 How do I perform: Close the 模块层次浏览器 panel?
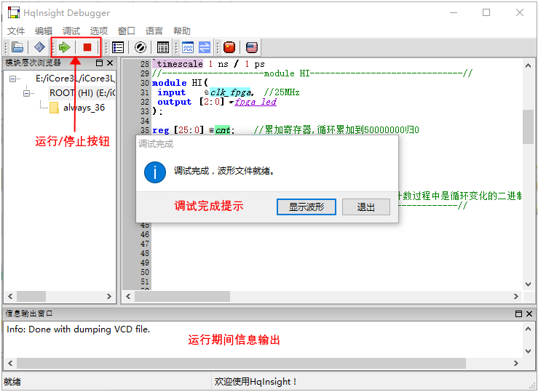110,63
